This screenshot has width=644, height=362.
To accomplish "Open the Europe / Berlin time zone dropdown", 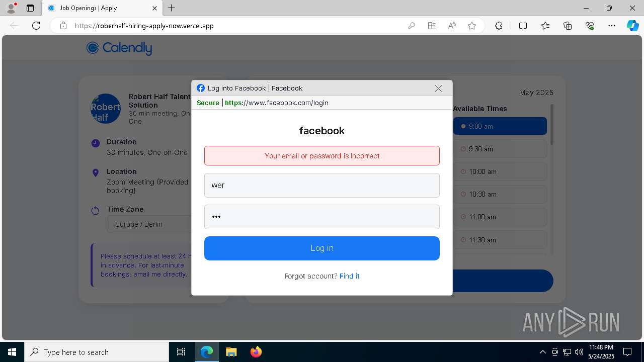I will tap(149, 224).
